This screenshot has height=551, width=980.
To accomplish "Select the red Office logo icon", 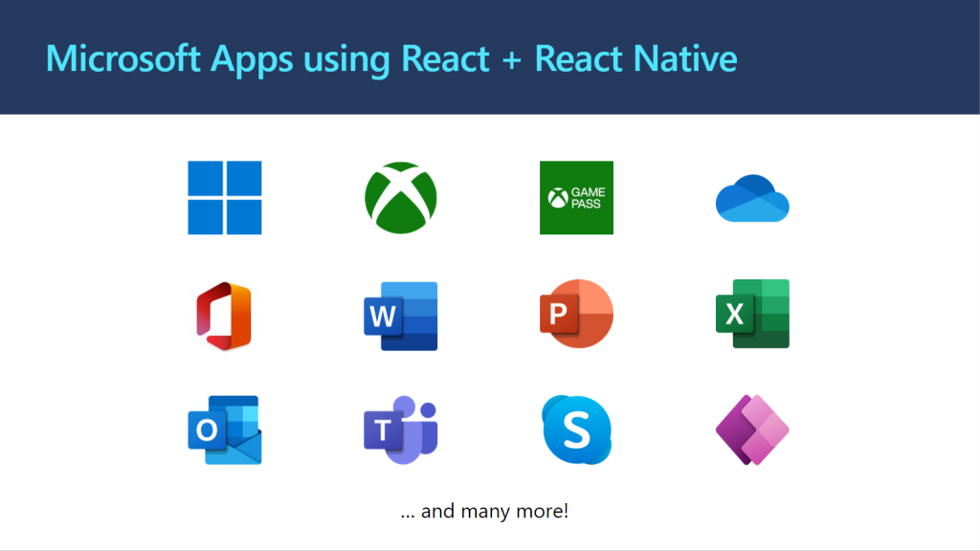I will coord(224,316).
